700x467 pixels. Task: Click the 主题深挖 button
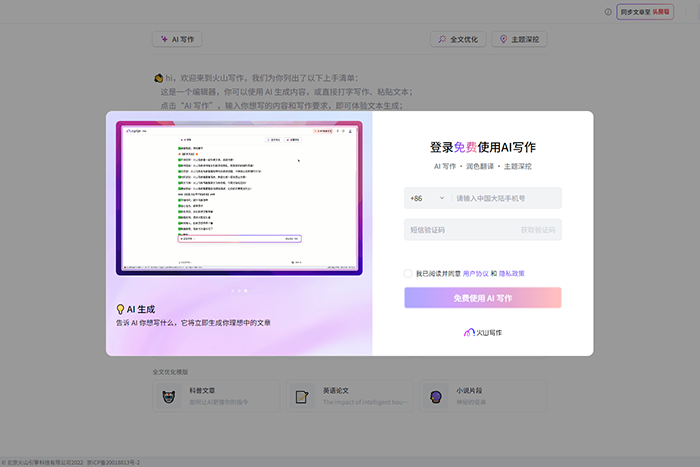click(519, 39)
